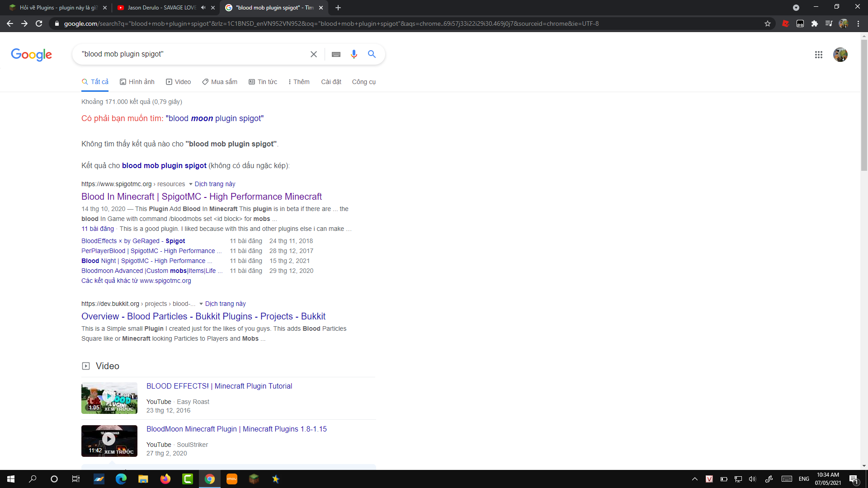Open the on-screen keyboard input tool

[336, 54]
